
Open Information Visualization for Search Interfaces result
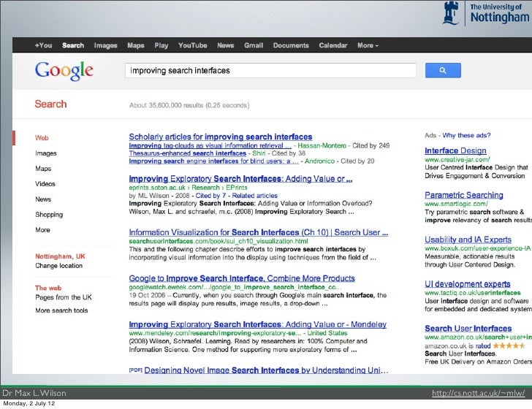[258, 232]
